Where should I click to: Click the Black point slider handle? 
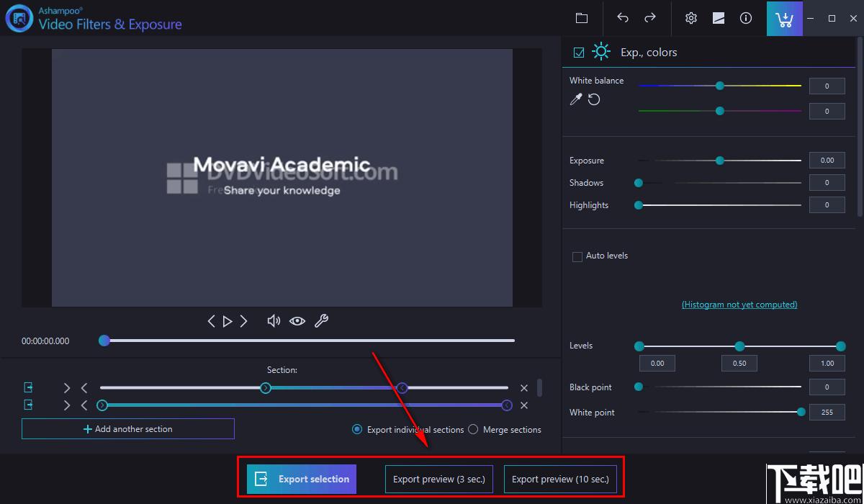[639, 387]
